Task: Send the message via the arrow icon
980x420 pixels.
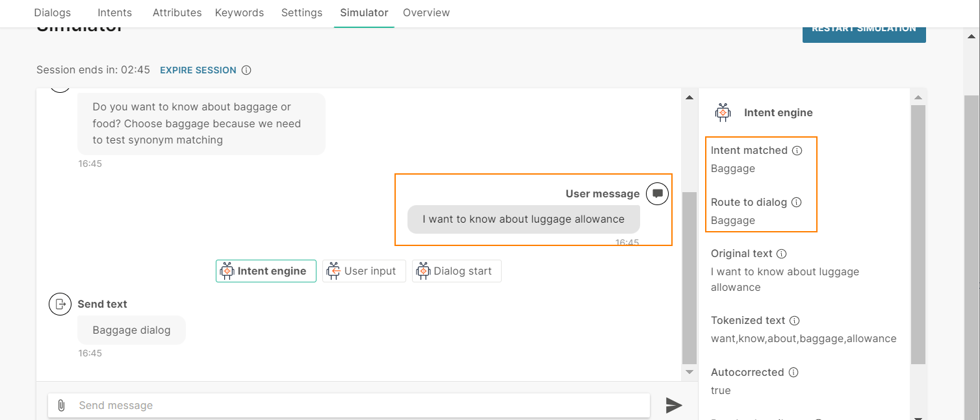Action: [674, 405]
